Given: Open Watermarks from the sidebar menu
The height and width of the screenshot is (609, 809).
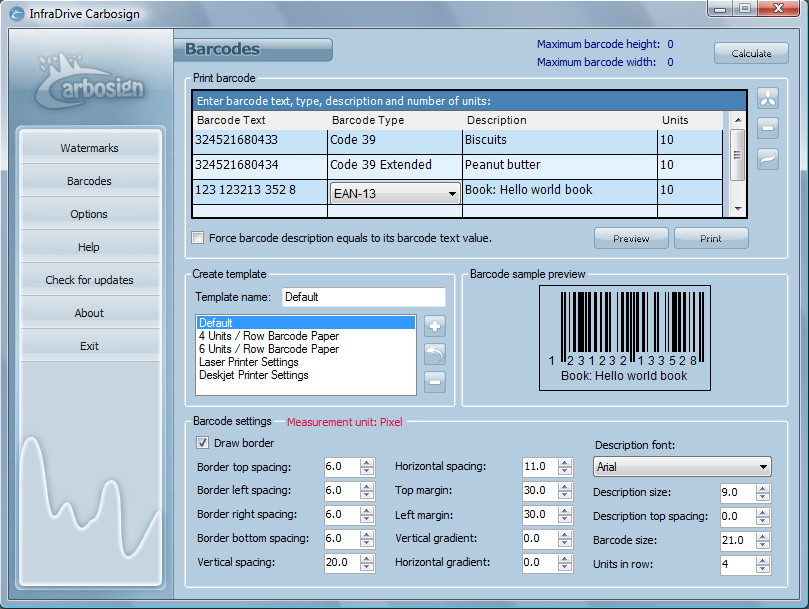Looking at the screenshot, I should (89, 148).
